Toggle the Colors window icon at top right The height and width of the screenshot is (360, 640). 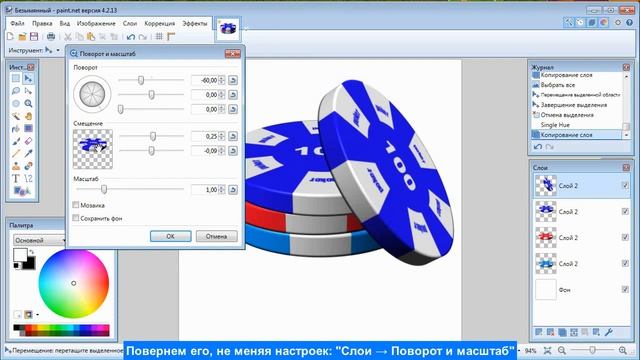[604, 23]
